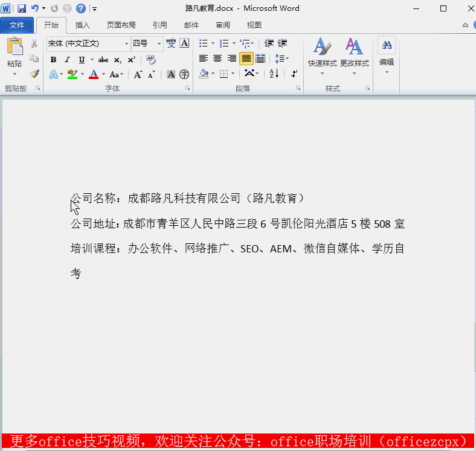Click the Clear Formatting eraser icon
Screen dimensions: 476x451
pos(151,60)
